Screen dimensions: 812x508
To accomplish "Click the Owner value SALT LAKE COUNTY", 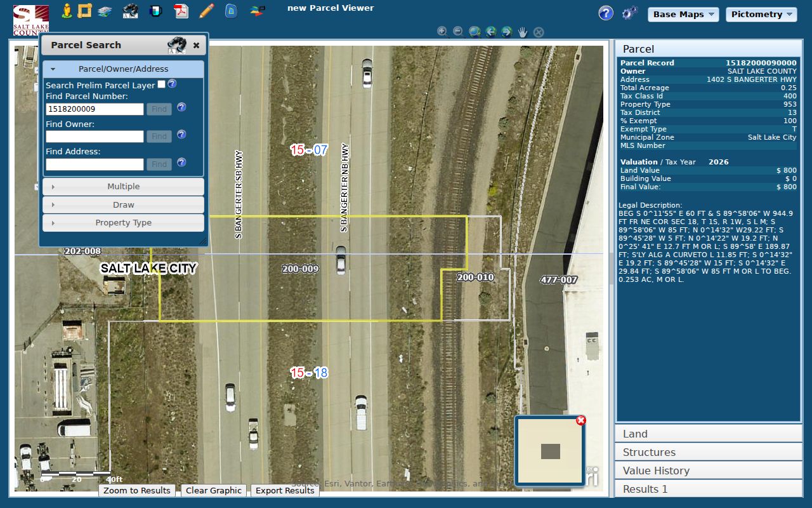I will 762,71.
